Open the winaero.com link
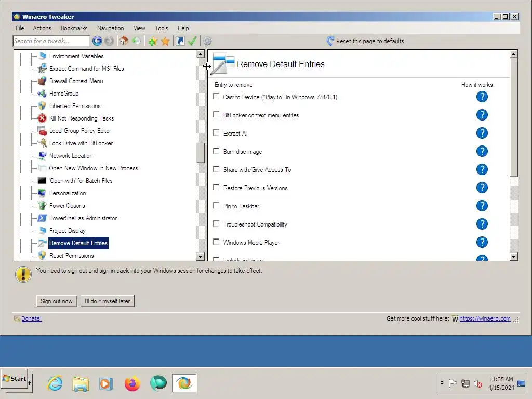 point(485,318)
